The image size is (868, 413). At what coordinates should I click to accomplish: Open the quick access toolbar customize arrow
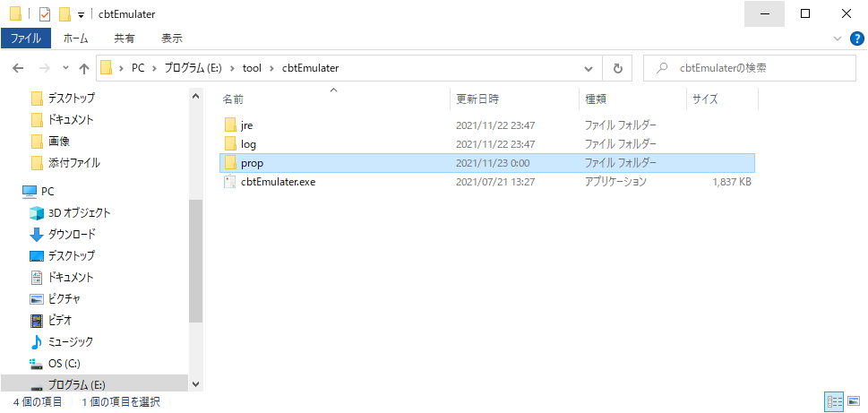[x=81, y=15]
